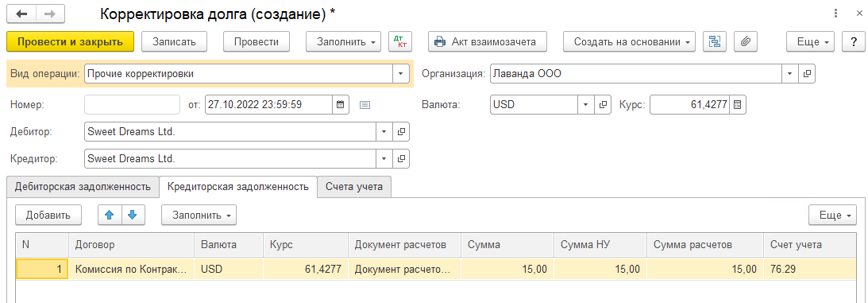Switch to Счета учета tab
The height and width of the screenshot is (303, 868).
tap(354, 187)
